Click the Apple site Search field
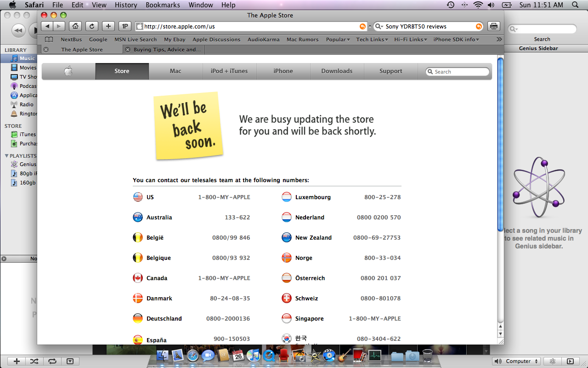This screenshot has width=588, height=368. tap(458, 72)
